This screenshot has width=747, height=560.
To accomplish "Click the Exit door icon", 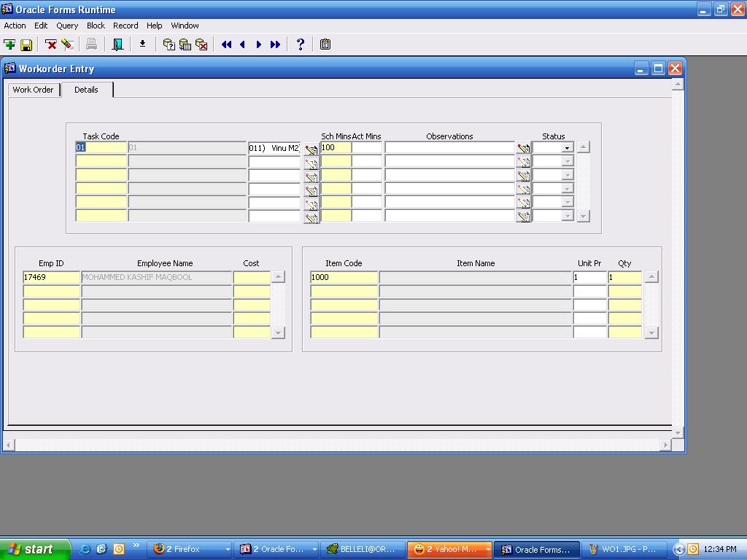I will tap(117, 44).
